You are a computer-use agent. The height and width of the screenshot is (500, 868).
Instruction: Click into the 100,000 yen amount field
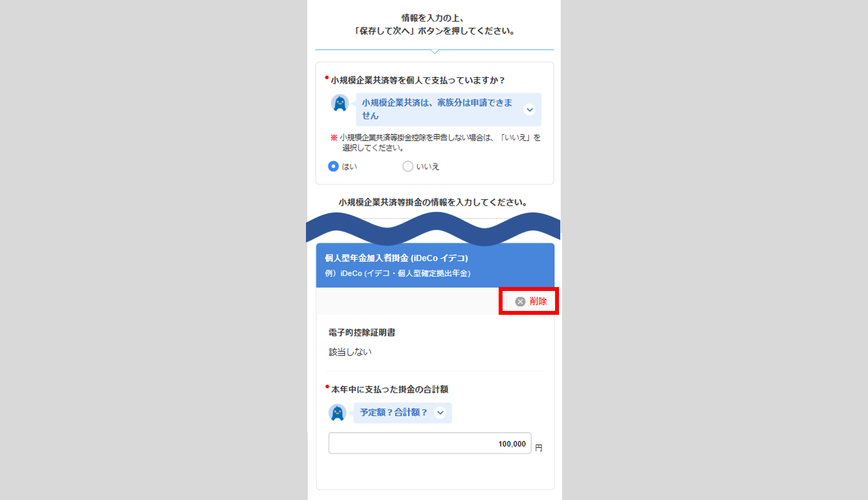(x=429, y=444)
